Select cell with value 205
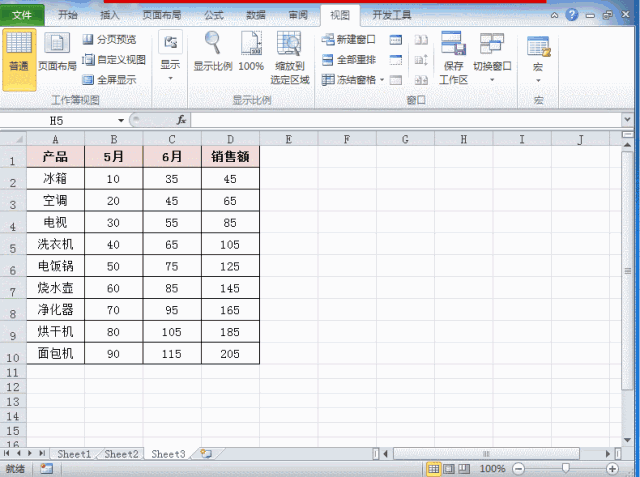 [230, 353]
